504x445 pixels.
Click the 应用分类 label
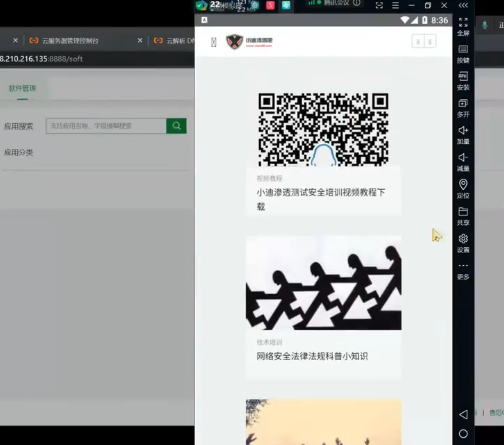pyautogui.click(x=18, y=153)
